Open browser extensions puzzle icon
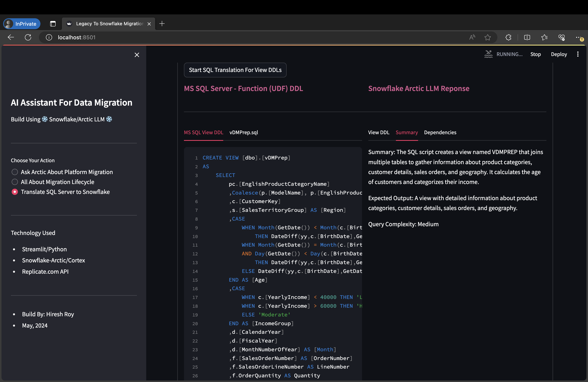This screenshot has height=382, width=588. point(508,37)
